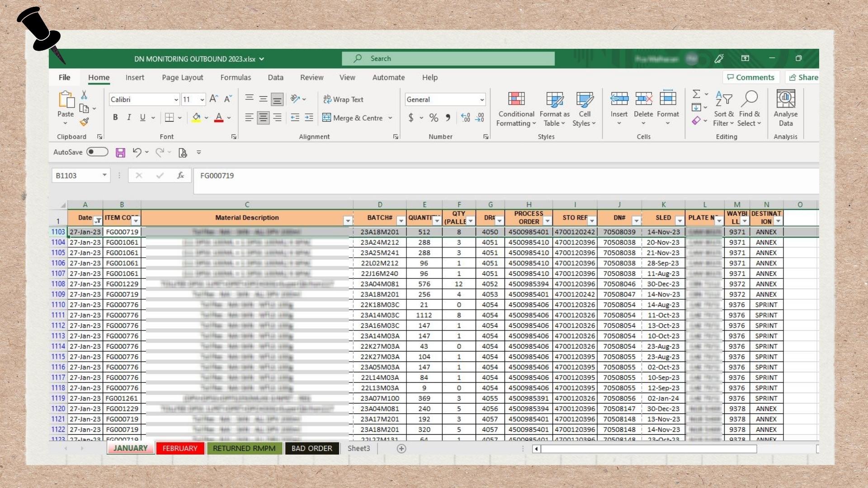Open the Formulas ribbon tab

pos(236,77)
